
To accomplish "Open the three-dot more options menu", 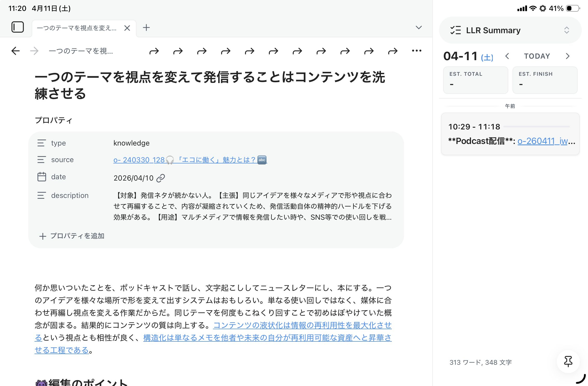I will coord(416,51).
